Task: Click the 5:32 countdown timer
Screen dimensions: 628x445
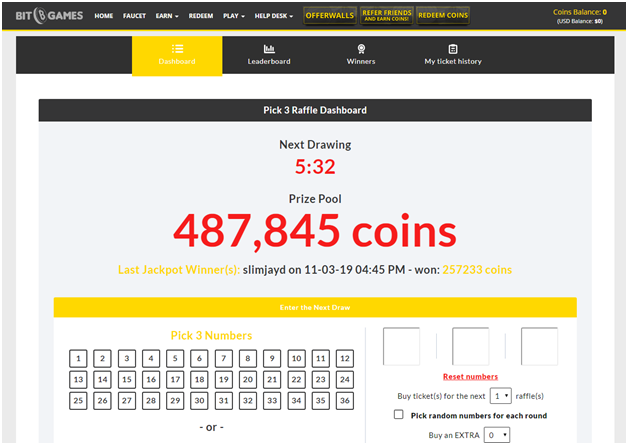Action: pos(315,167)
